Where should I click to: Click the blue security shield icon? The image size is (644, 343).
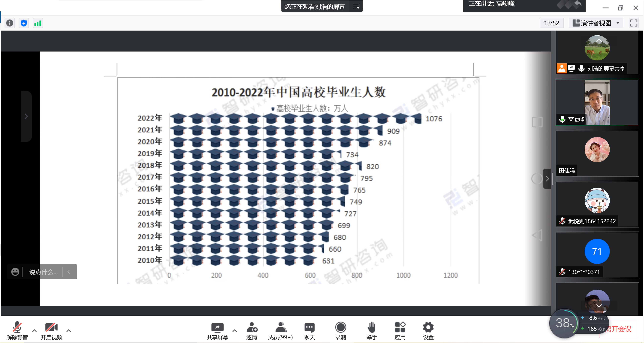[x=24, y=23]
